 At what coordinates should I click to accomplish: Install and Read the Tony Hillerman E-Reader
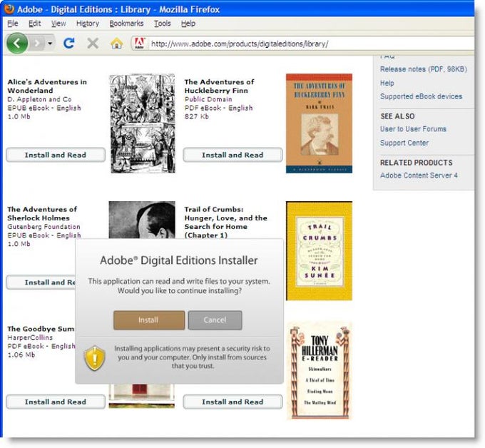pos(233,402)
